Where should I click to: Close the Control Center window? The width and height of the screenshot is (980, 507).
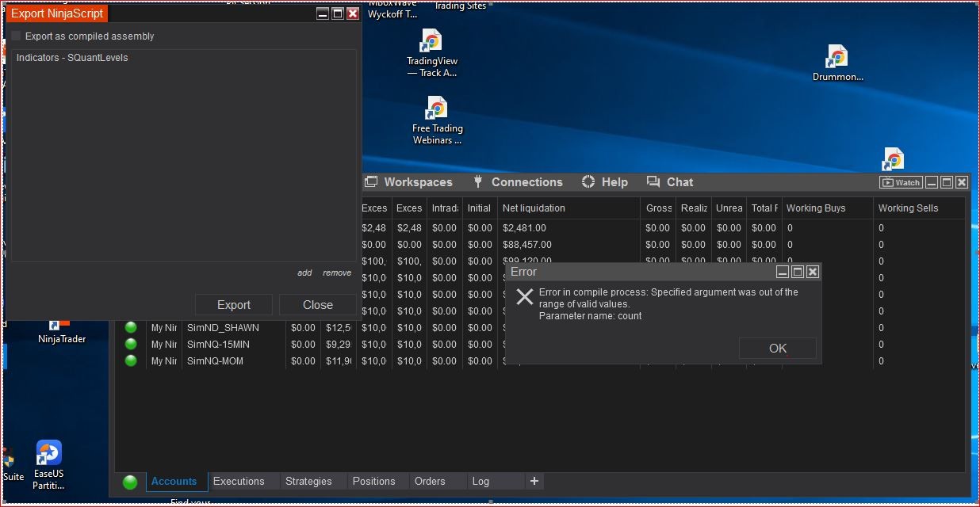(x=962, y=182)
